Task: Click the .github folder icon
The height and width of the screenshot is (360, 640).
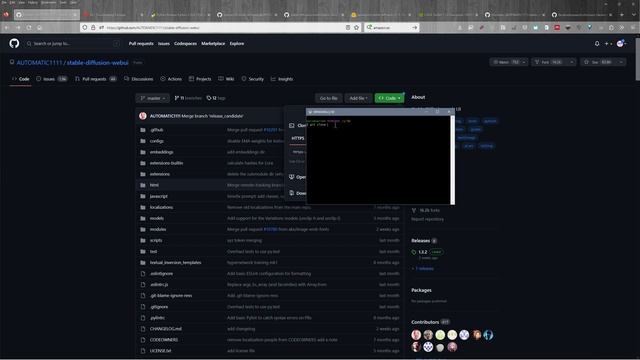Action: [x=143, y=130]
